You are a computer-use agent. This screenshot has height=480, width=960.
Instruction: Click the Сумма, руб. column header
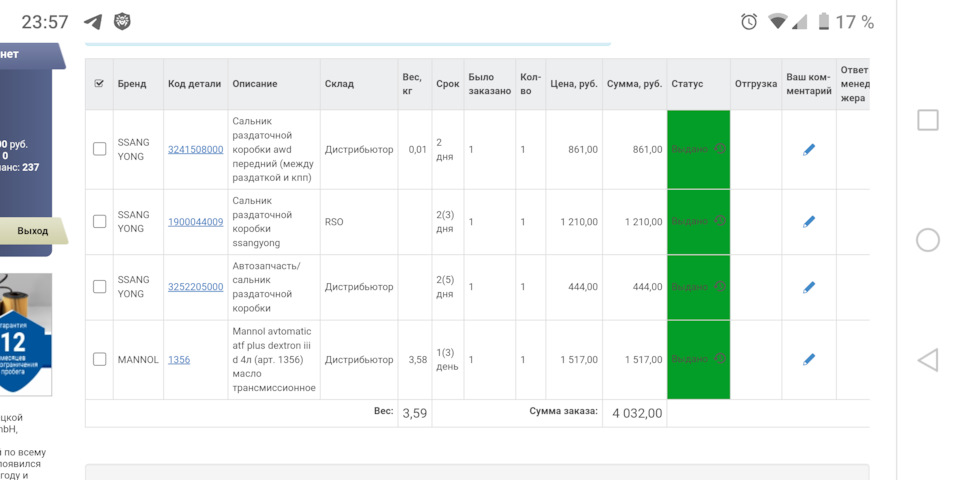tap(634, 84)
